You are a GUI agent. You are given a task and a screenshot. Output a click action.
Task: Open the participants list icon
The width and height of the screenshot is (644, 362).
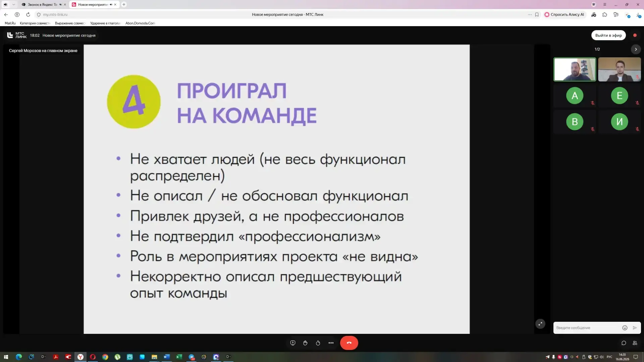click(x=635, y=343)
